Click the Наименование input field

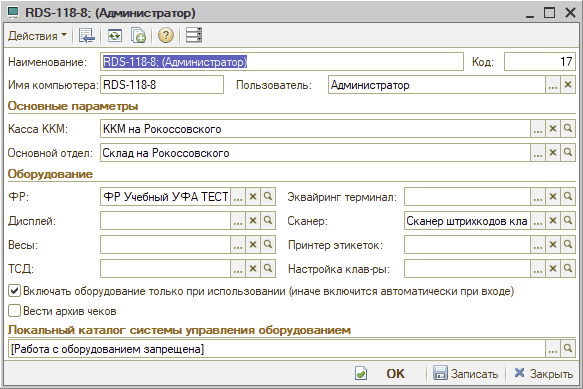click(282, 62)
